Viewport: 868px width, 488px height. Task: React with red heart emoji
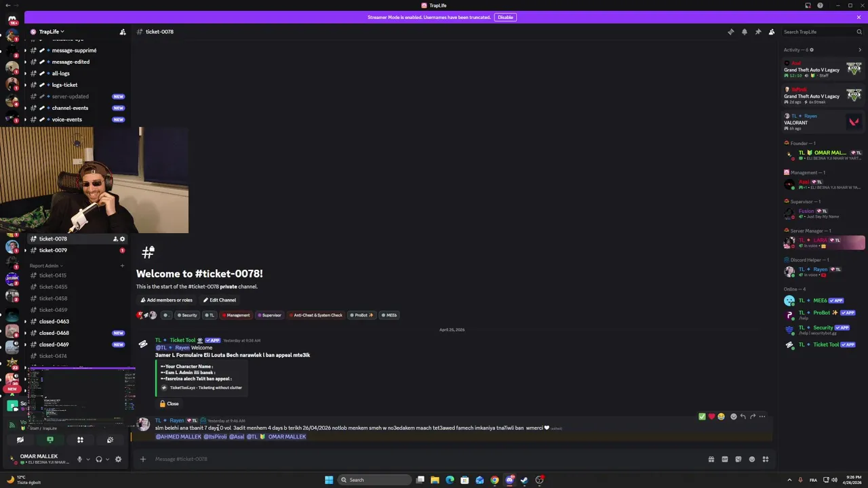(711, 416)
